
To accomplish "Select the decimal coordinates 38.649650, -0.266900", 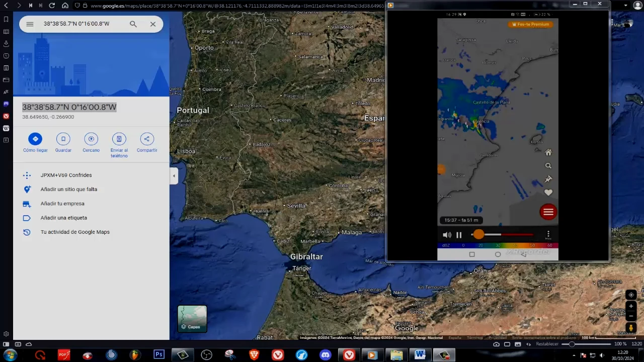I will tap(48, 117).
